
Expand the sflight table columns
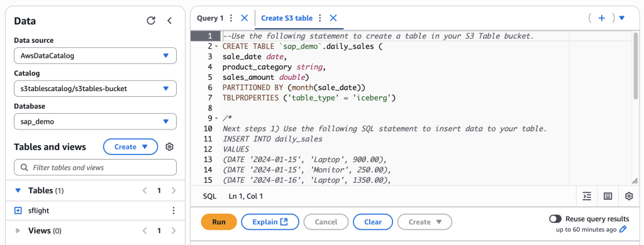click(18, 210)
